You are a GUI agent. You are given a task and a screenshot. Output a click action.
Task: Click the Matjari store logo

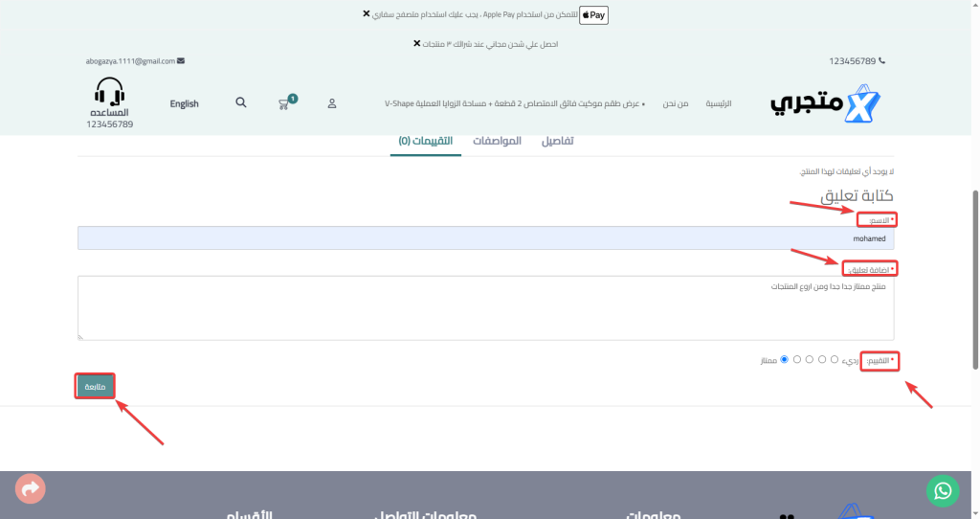824,103
